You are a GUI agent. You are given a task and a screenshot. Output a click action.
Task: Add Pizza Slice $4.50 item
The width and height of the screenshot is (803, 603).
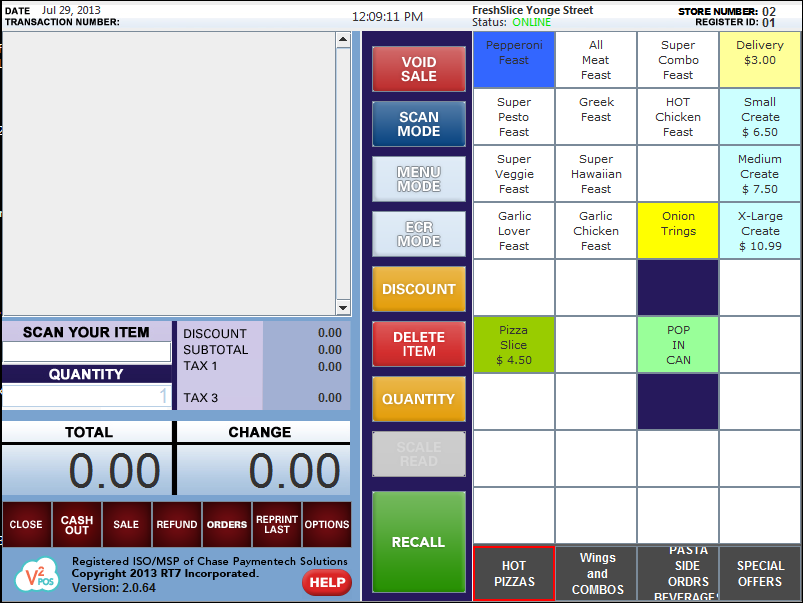point(514,345)
